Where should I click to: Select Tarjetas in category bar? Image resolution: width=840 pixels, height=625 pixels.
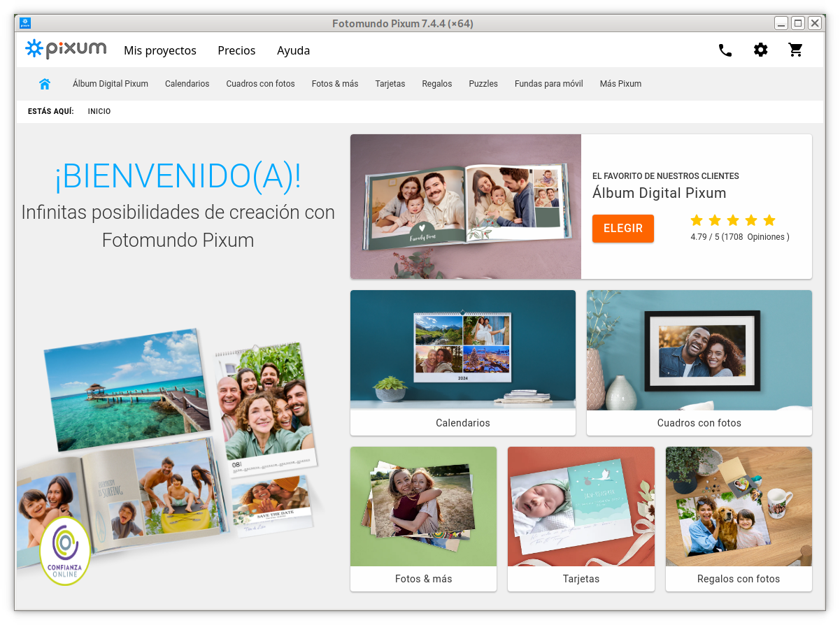click(x=390, y=84)
